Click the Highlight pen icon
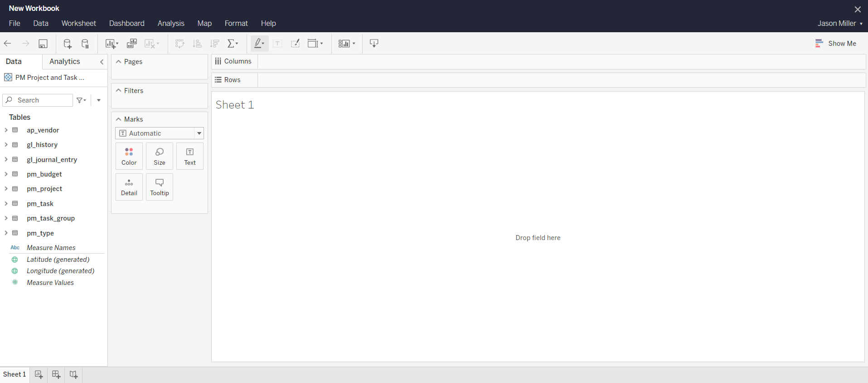Viewport: 868px width, 383px height. click(x=259, y=44)
